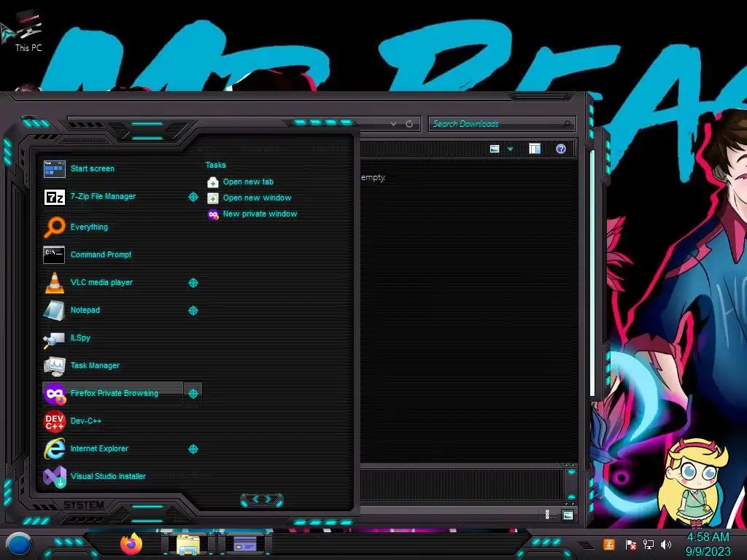The width and height of the screenshot is (747, 560).
Task: Click the Search Downloads field
Action: pos(501,124)
